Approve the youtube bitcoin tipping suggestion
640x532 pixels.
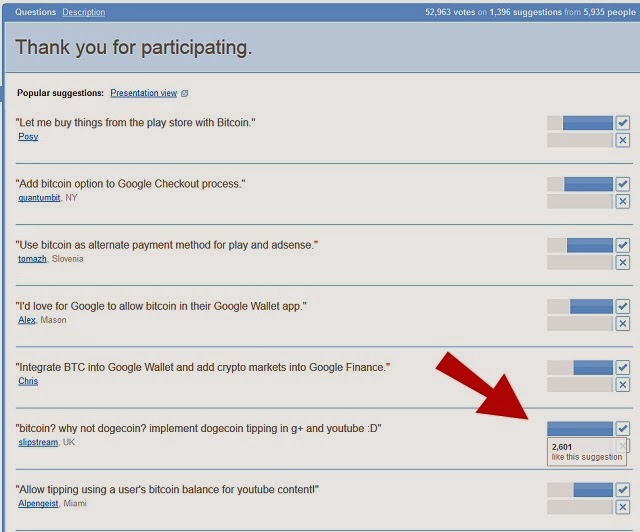622,490
